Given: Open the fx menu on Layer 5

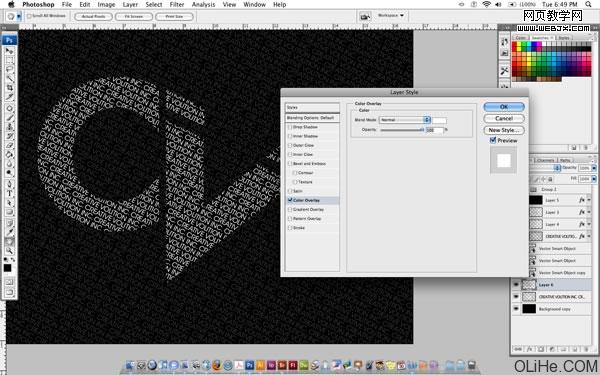Looking at the screenshot, I should 582,200.
